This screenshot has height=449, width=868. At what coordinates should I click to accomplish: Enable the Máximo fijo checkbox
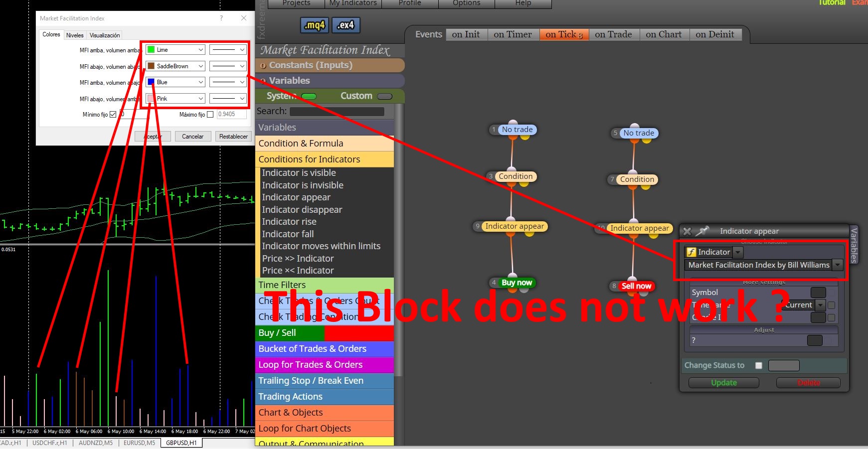point(210,115)
